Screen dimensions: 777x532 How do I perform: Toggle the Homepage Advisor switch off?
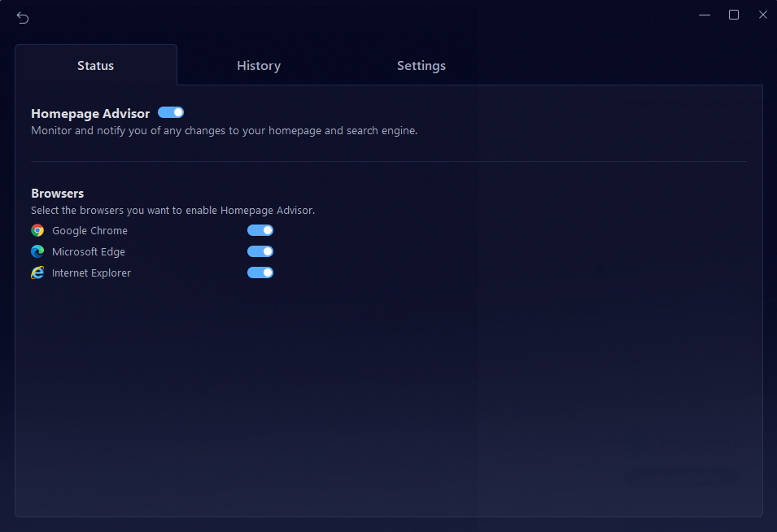click(x=170, y=112)
